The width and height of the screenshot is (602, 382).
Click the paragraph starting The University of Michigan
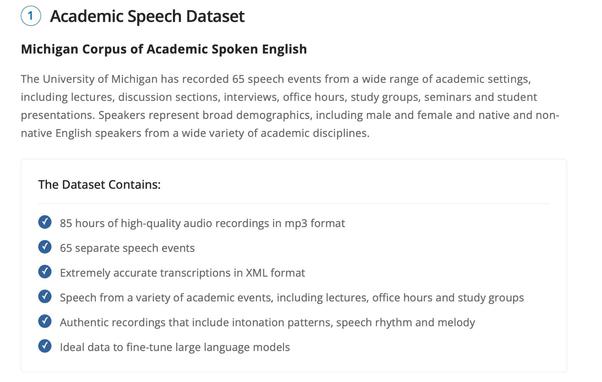(290, 106)
